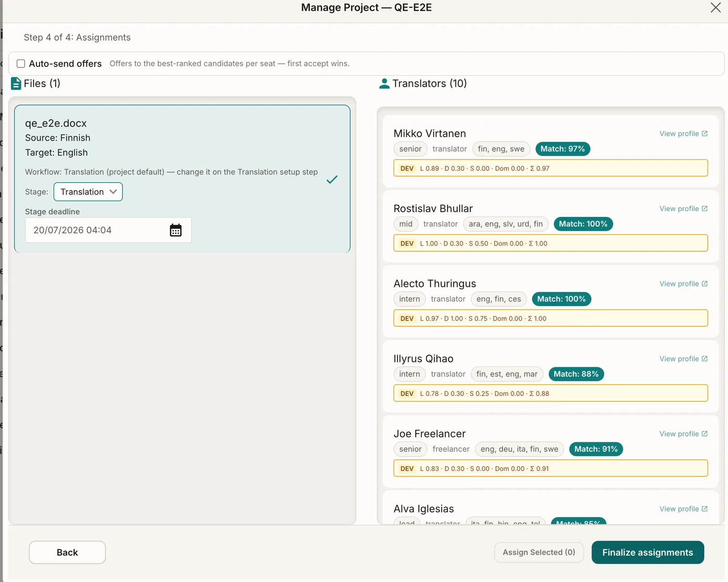View Joe Freelancer's profile
Viewport: 728px width, 582px height.
coord(683,434)
